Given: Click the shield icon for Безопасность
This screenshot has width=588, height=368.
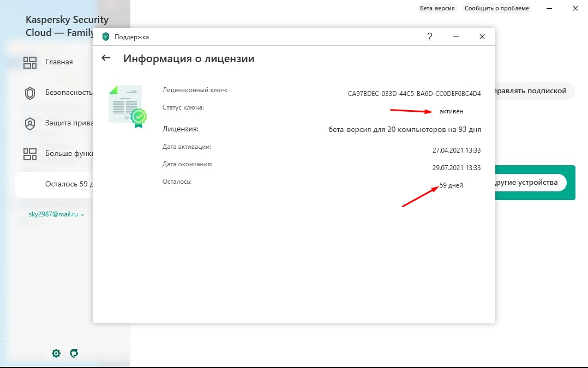Looking at the screenshot, I should click(x=30, y=93).
